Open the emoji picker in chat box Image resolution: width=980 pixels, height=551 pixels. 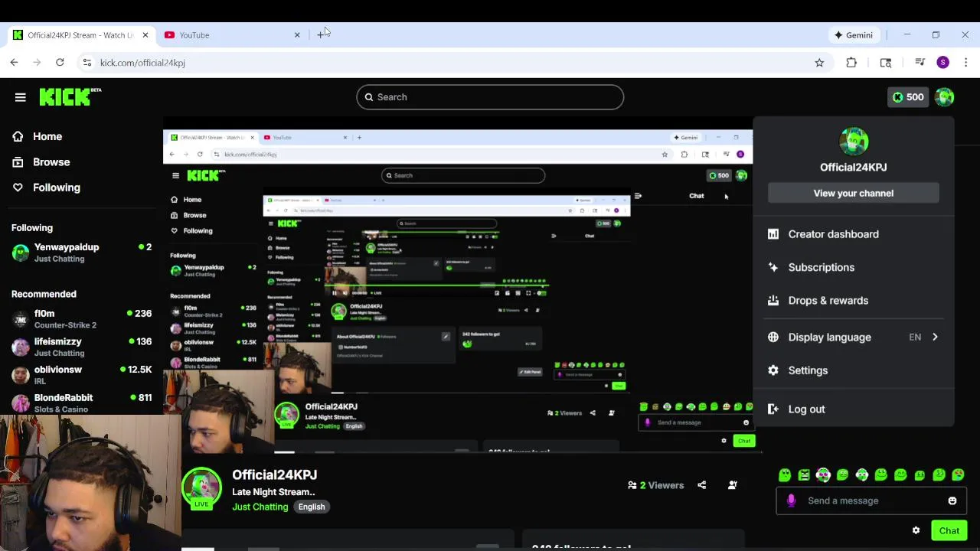[952, 501]
